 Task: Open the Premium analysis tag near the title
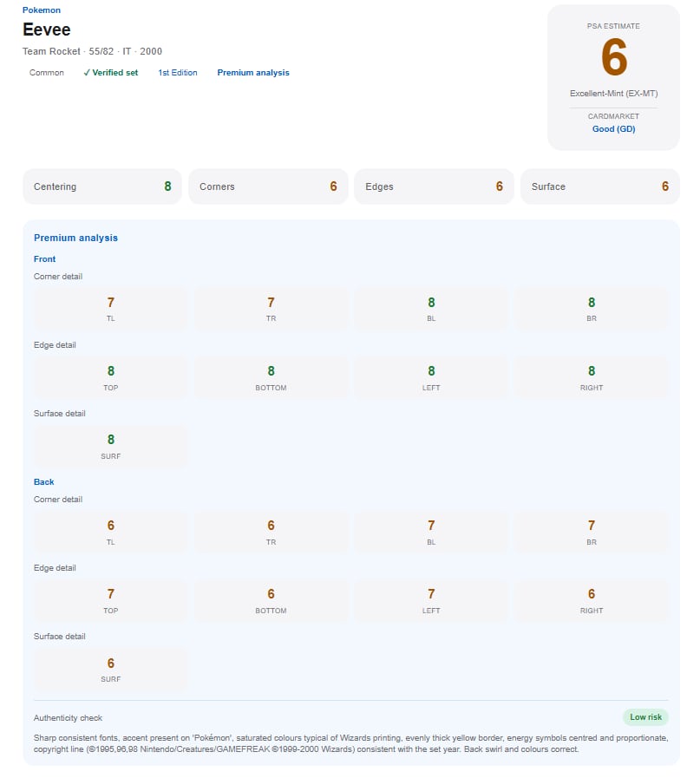[x=253, y=73]
